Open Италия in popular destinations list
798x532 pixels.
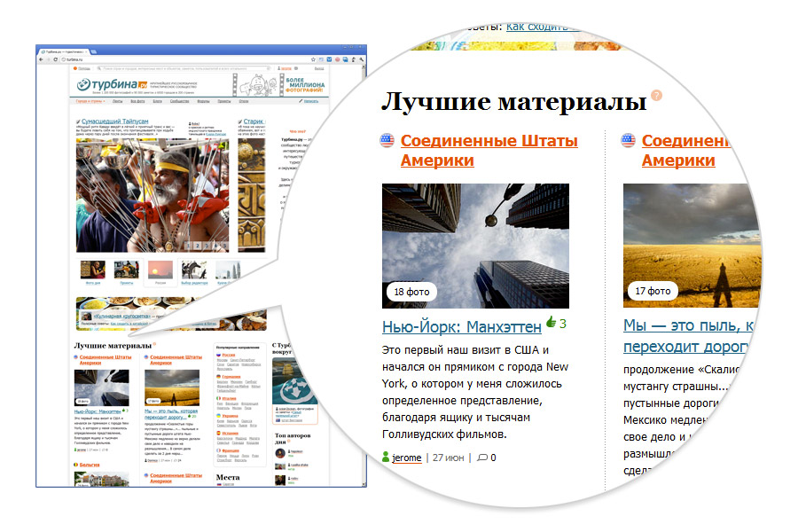coord(229,398)
